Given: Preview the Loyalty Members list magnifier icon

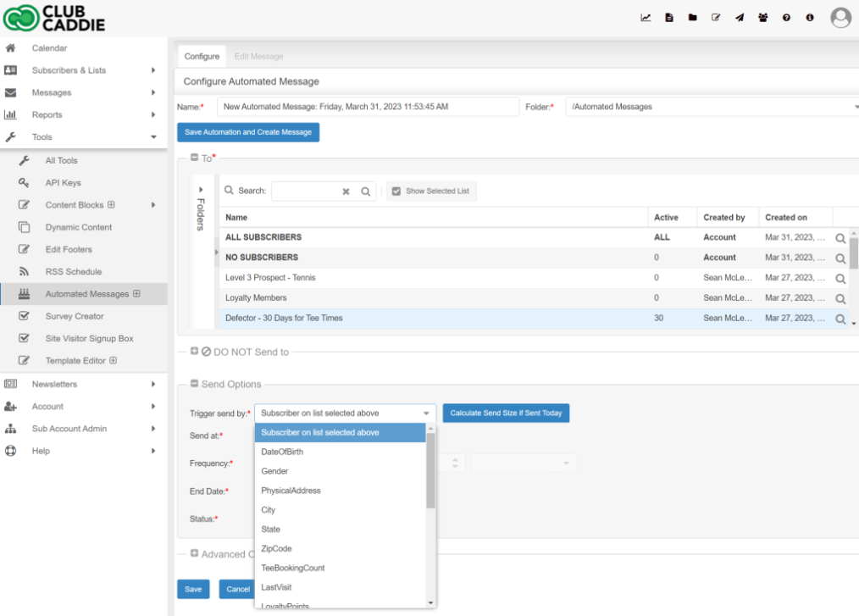Looking at the screenshot, I should 840,299.
